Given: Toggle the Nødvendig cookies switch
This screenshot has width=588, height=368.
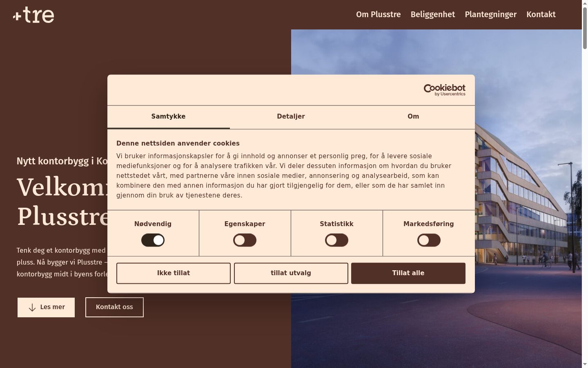Looking at the screenshot, I should (153, 240).
